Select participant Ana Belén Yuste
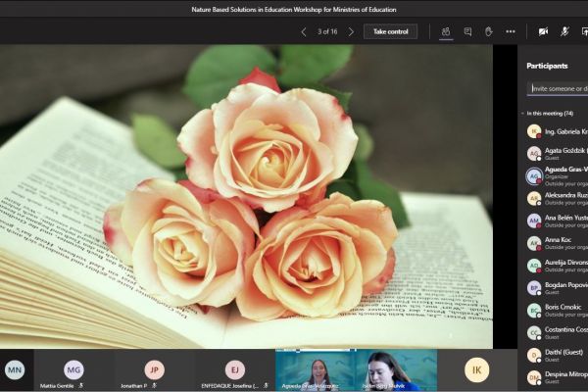This screenshot has height=392, width=588. 558,220
